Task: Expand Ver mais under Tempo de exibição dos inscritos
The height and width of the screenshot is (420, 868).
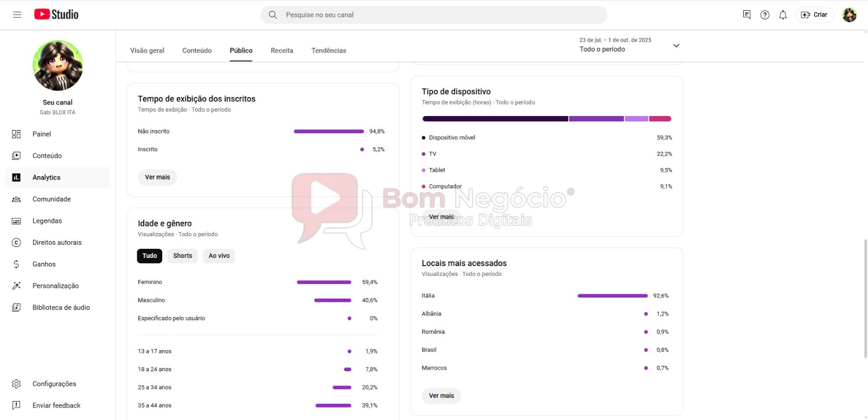Action: [157, 177]
